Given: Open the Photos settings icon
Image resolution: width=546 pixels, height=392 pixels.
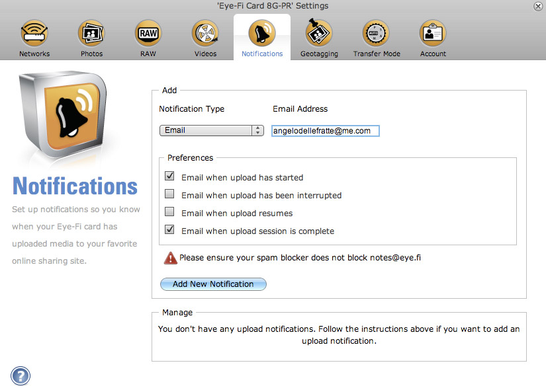Looking at the screenshot, I should [x=91, y=33].
